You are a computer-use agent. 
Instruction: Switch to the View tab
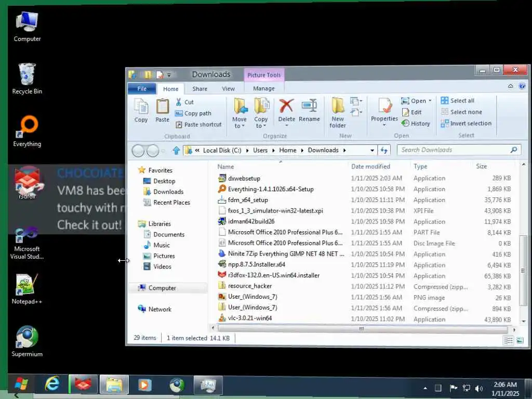[x=228, y=88]
